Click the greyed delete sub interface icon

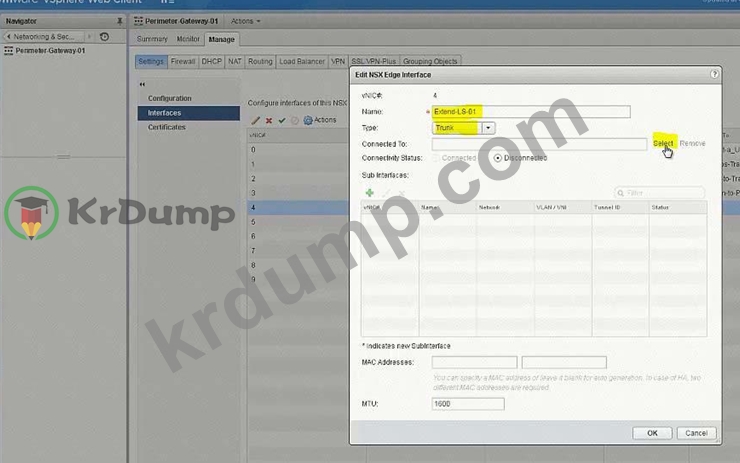click(x=402, y=193)
